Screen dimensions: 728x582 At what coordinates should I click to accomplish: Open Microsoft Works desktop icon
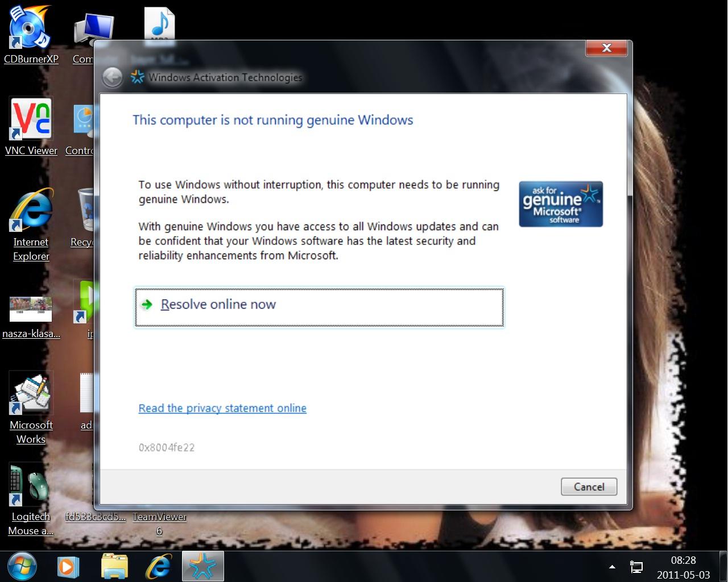(31, 408)
